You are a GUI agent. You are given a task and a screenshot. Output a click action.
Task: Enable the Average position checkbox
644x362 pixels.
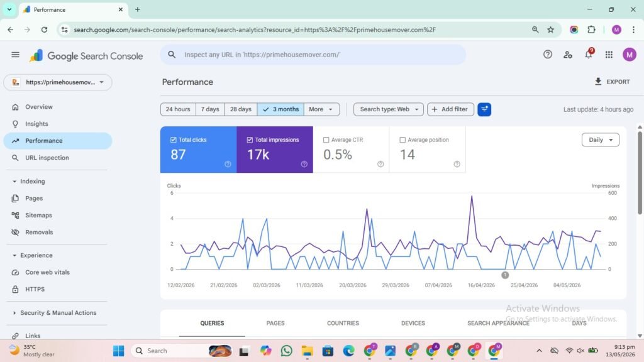point(402,140)
